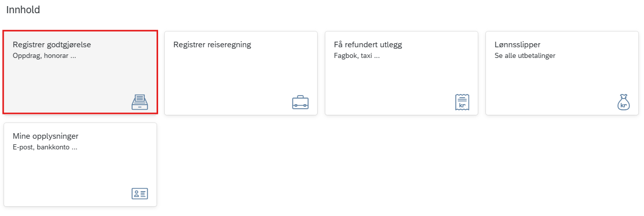The image size is (644, 216).
Task: Click the 'Registrer godtgjørelse' title text
Action: click(52, 45)
